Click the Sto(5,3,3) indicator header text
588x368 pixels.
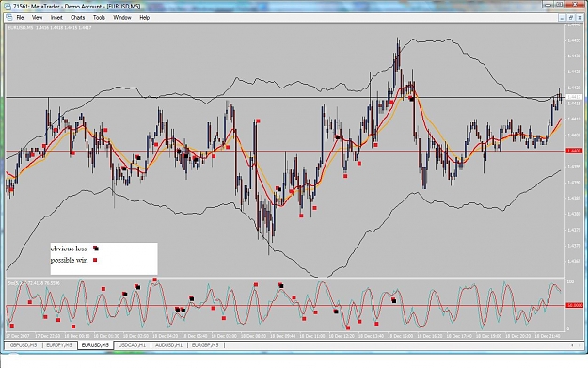34,283
